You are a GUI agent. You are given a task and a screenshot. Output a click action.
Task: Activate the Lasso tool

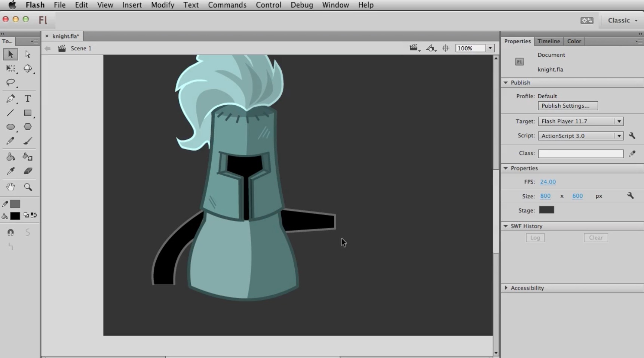pyautogui.click(x=10, y=83)
